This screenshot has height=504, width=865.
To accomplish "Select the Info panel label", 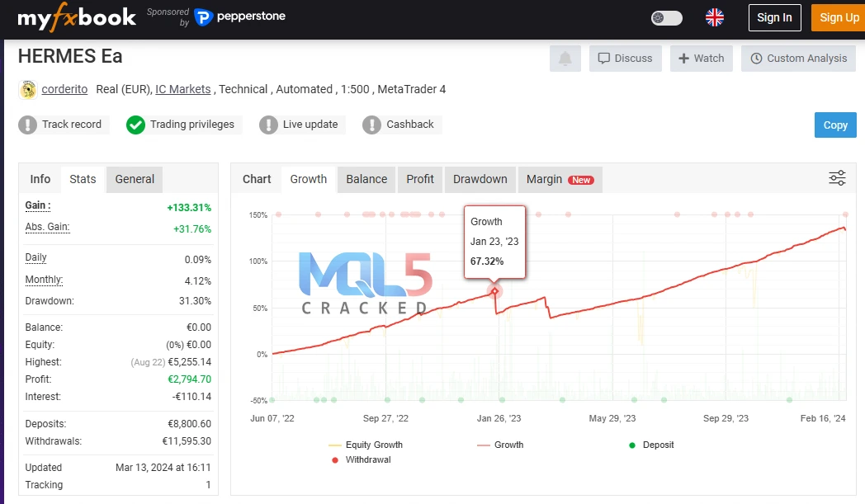I will (x=40, y=179).
